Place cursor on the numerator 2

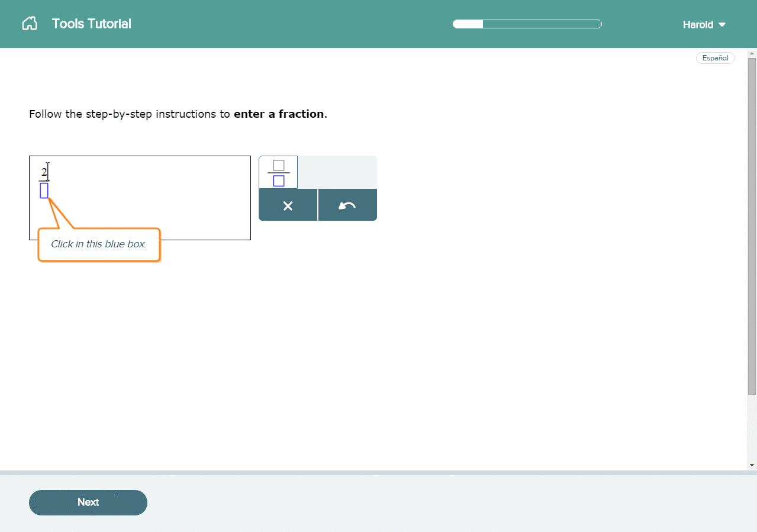(44, 173)
